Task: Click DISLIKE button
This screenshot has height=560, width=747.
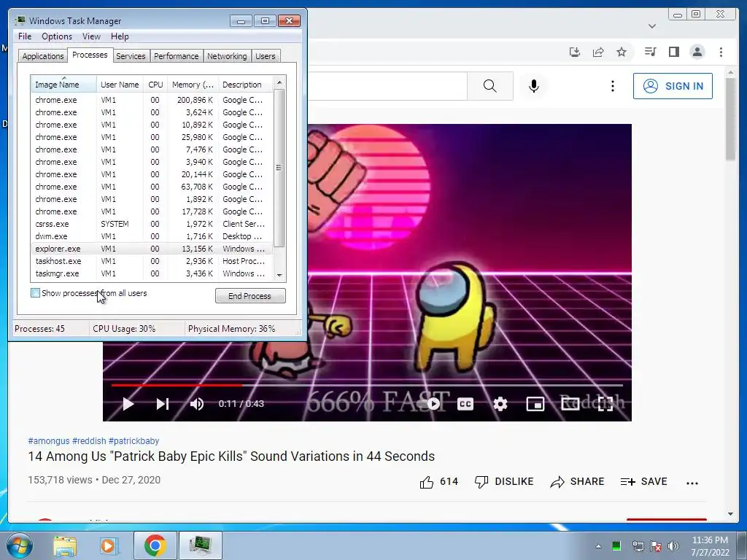Action: [504, 482]
